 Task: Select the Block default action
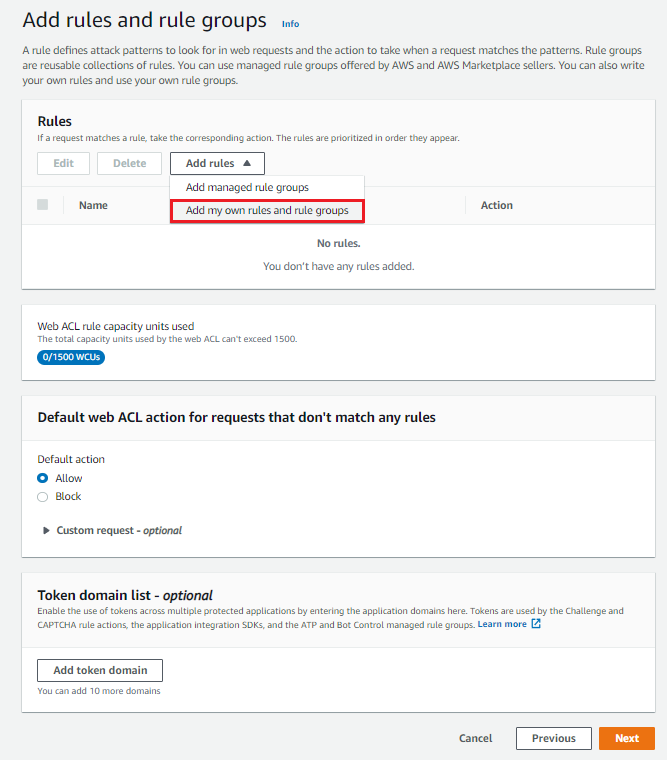click(x=43, y=496)
